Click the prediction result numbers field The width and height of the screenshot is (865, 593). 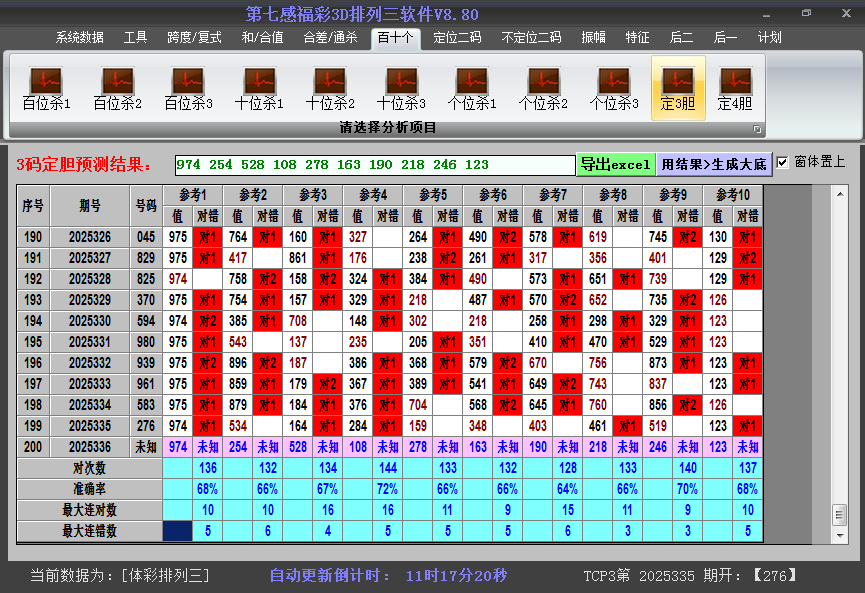pos(374,164)
